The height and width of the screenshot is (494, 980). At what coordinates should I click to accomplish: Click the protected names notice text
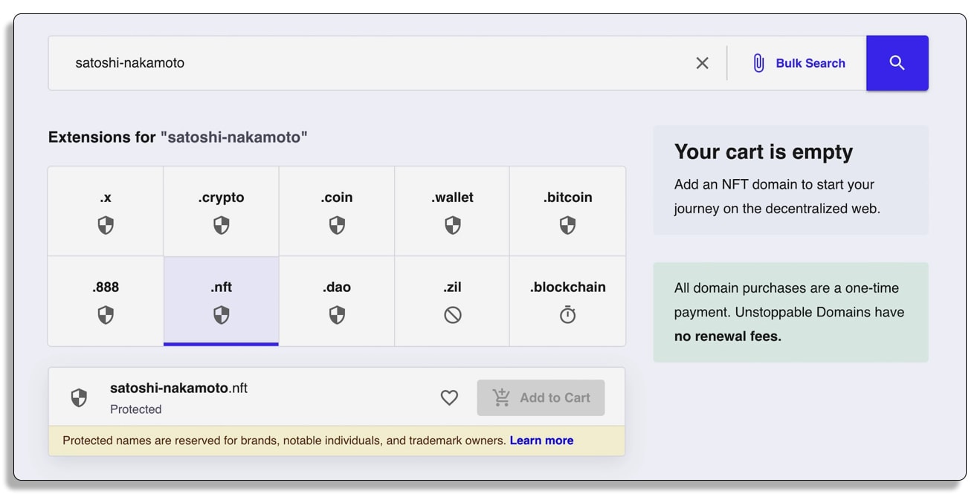[284, 441]
